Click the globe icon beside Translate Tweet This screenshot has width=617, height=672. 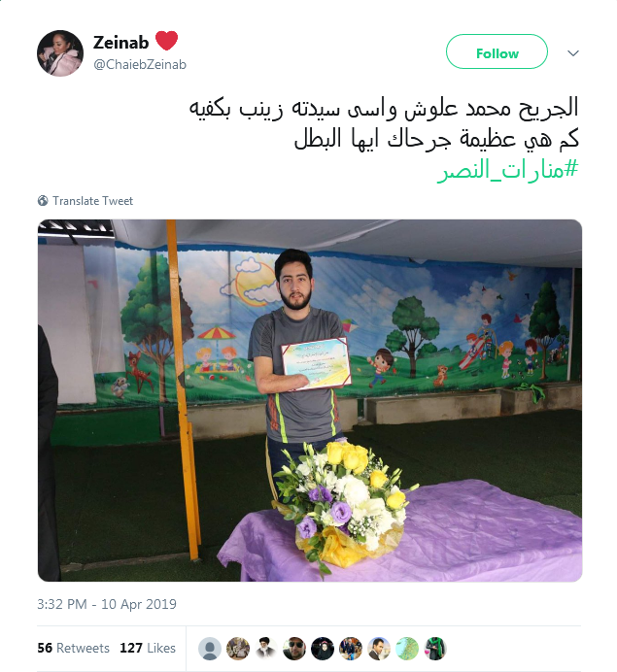[43, 201]
